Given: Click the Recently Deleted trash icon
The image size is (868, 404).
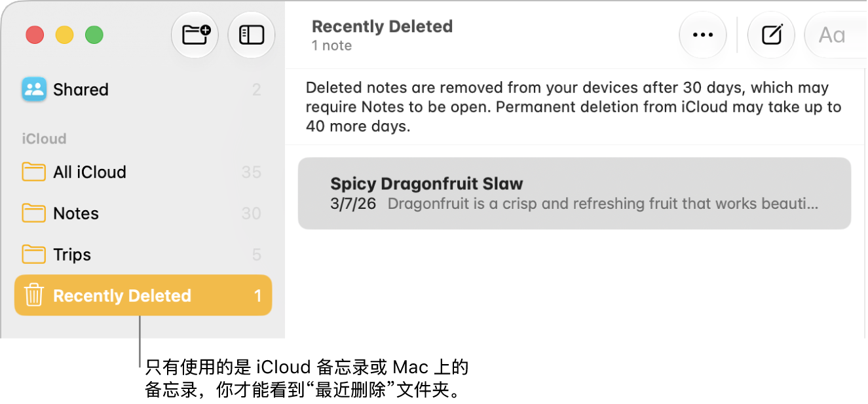Looking at the screenshot, I should 33,295.
